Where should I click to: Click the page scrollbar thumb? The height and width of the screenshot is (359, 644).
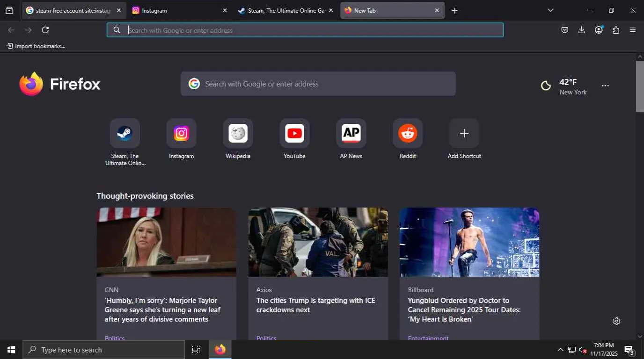point(640,86)
